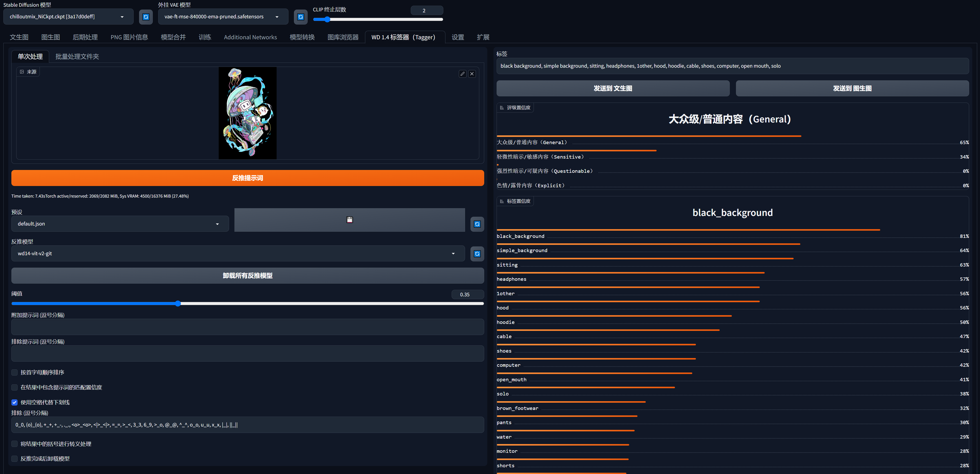Viewport: 980px width, 474px height.
Task: Click the 反推提示词 (Interrogate) button
Action: click(x=247, y=178)
